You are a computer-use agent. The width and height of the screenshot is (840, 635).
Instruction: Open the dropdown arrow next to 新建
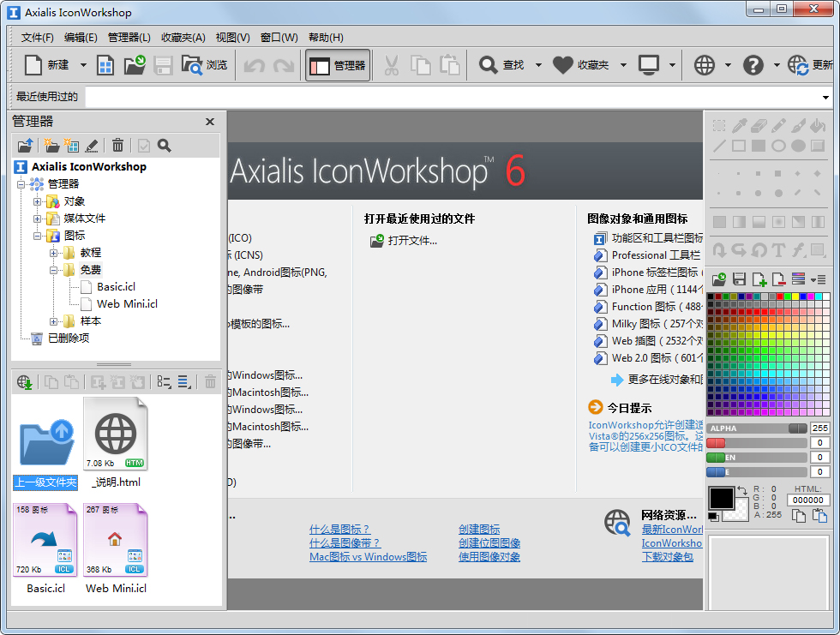pos(83,65)
